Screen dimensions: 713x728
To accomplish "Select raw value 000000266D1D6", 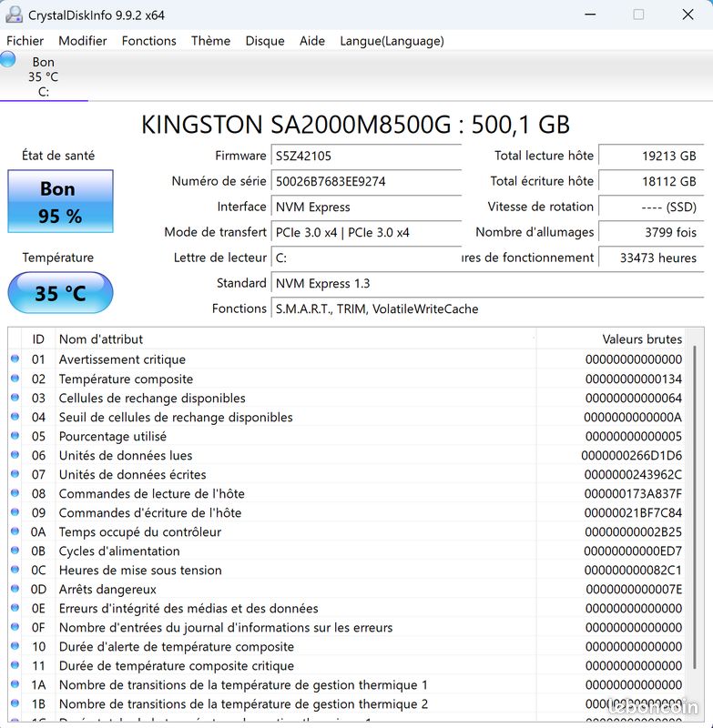I will pyautogui.click(x=632, y=456).
